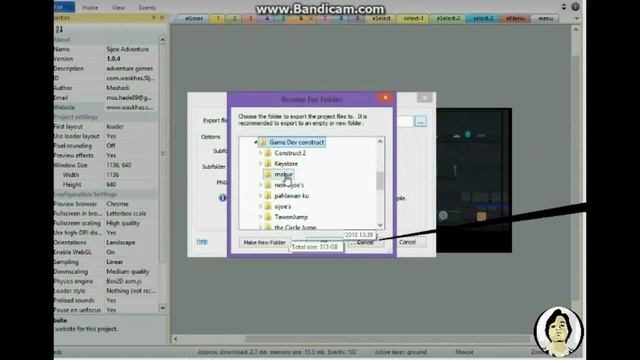Screen dimensions: 640x360
Task: Expand the Keystore folder arrow
Action: (261, 164)
